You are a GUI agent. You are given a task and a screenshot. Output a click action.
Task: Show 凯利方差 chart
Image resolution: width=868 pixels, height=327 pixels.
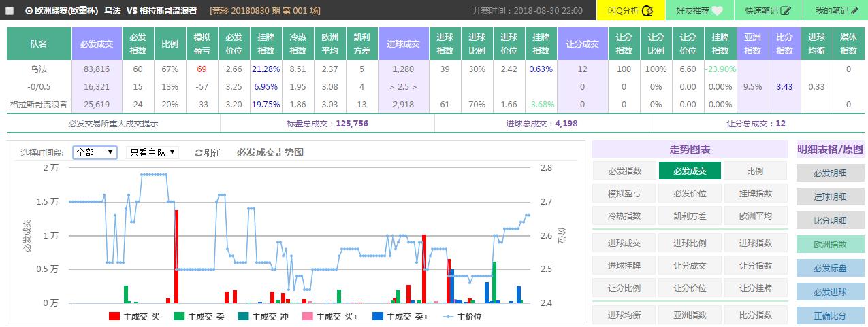click(690, 216)
